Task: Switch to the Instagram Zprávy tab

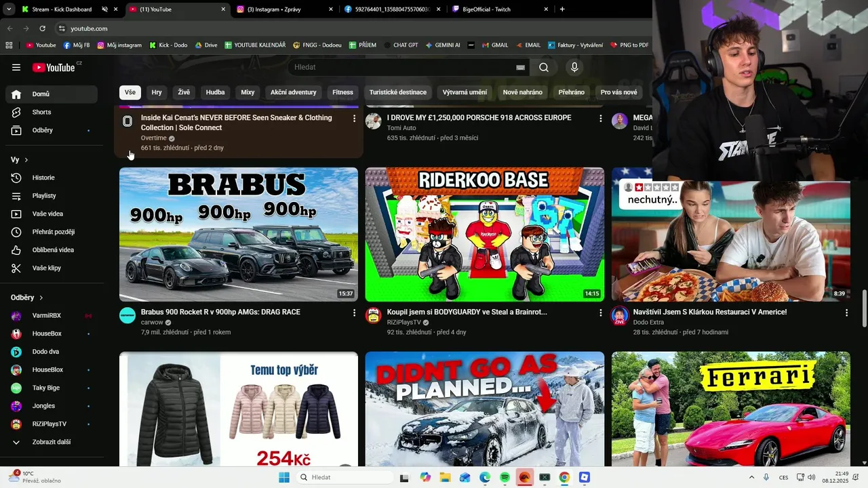Action: coord(285,9)
